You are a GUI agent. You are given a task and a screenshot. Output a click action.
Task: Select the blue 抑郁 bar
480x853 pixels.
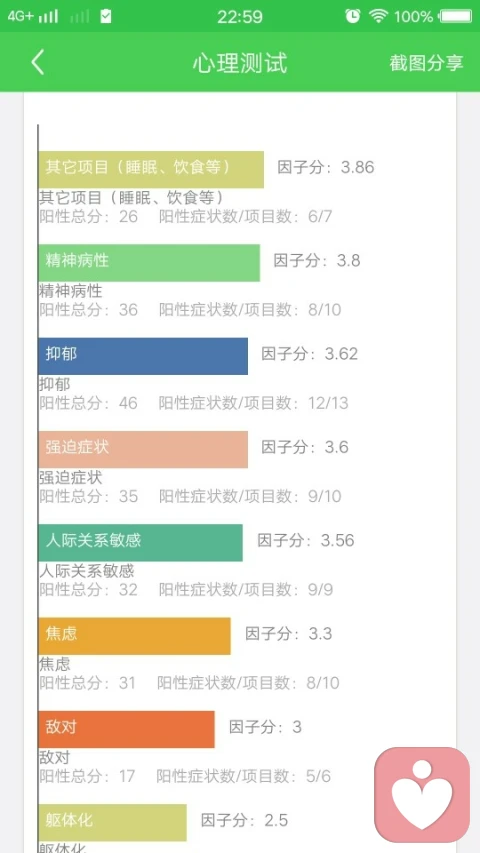[143, 356]
